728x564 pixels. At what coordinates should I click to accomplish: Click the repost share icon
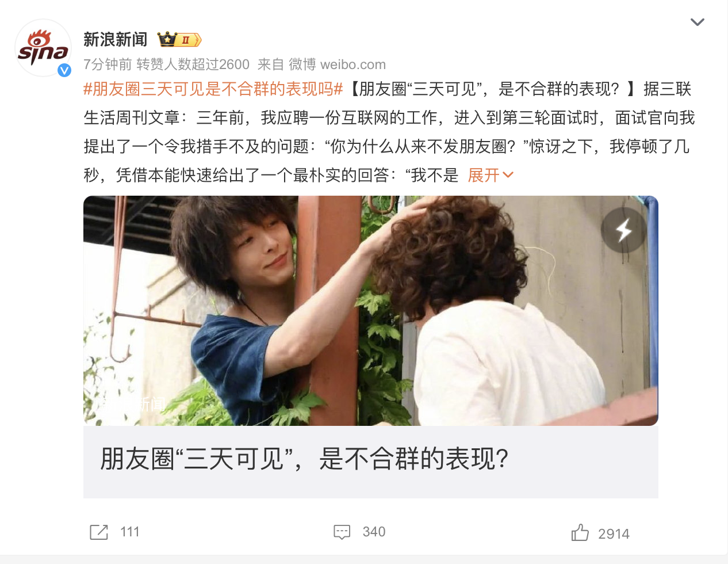coord(99,532)
